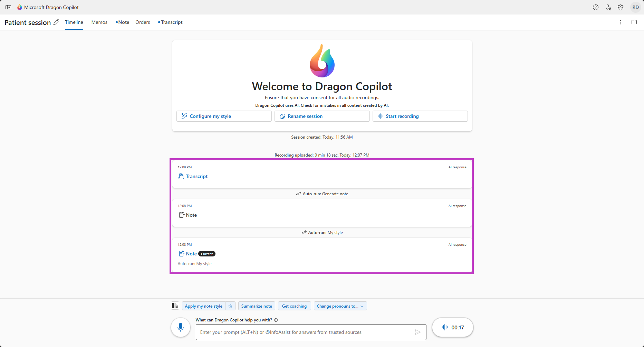644x347 pixels.
Task: Toggle the left sidebar panel icon
Action: coord(8,7)
